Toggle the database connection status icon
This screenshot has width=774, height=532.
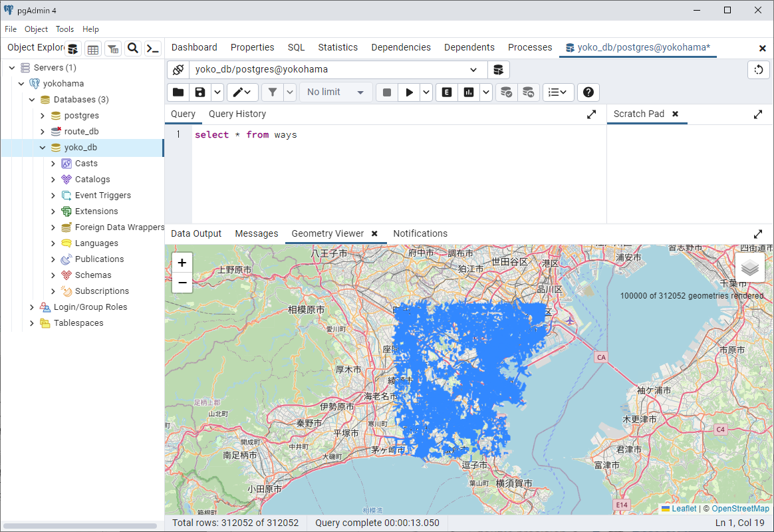click(178, 70)
